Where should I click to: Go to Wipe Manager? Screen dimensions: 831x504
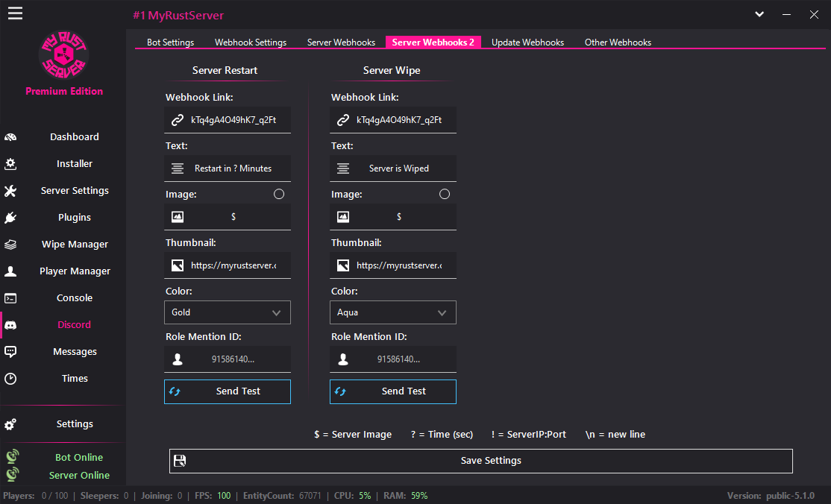tap(63, 245)
